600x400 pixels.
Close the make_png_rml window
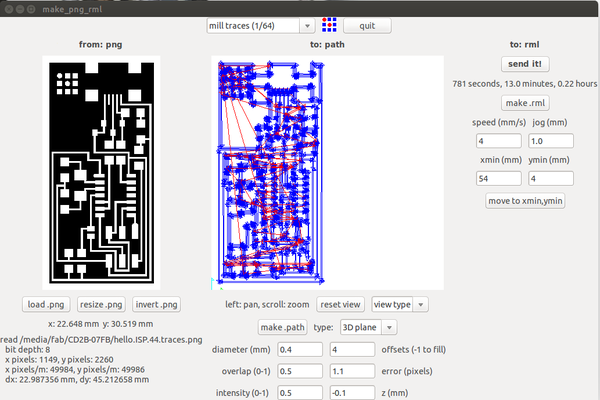(10, 9)
